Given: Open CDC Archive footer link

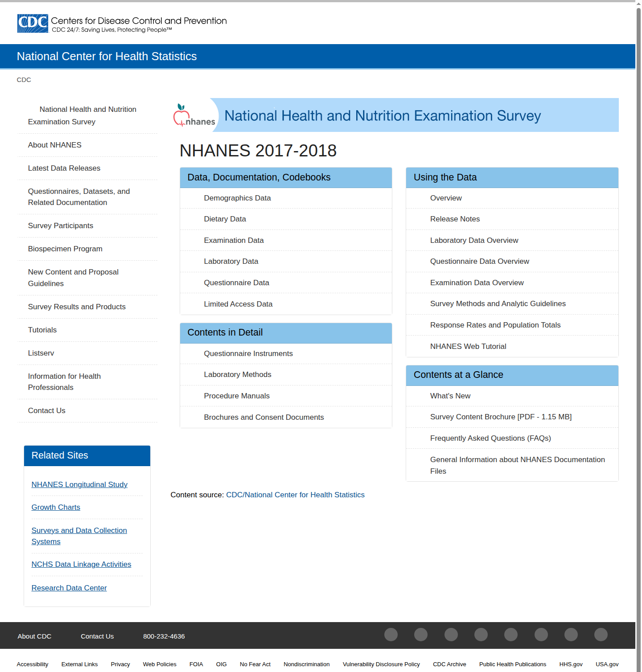Looking at the screenshot, I should click(x=449, y=664).
